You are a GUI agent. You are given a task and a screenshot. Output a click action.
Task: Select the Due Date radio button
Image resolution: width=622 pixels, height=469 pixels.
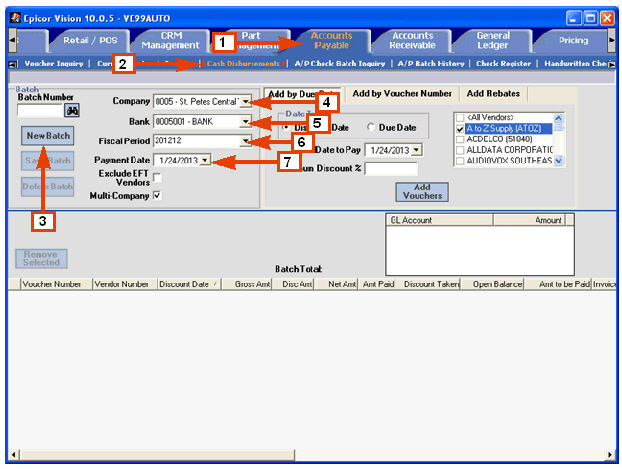tap(371, 127)
